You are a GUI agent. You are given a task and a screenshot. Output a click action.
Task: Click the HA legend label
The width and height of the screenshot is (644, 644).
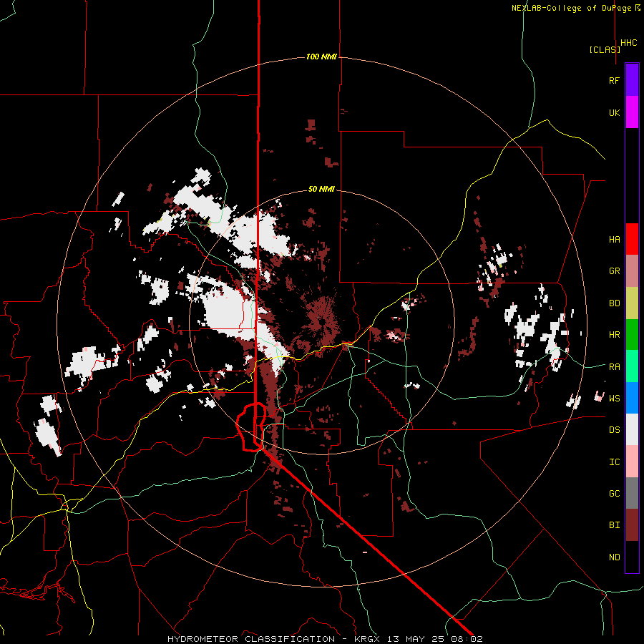point(614,239)
